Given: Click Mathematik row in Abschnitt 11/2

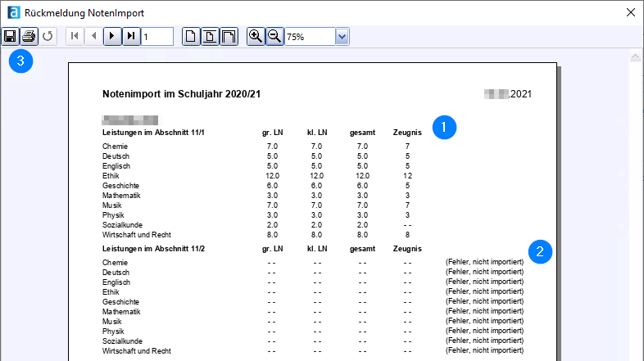Looking at the screenshot, I should (313, 312).
